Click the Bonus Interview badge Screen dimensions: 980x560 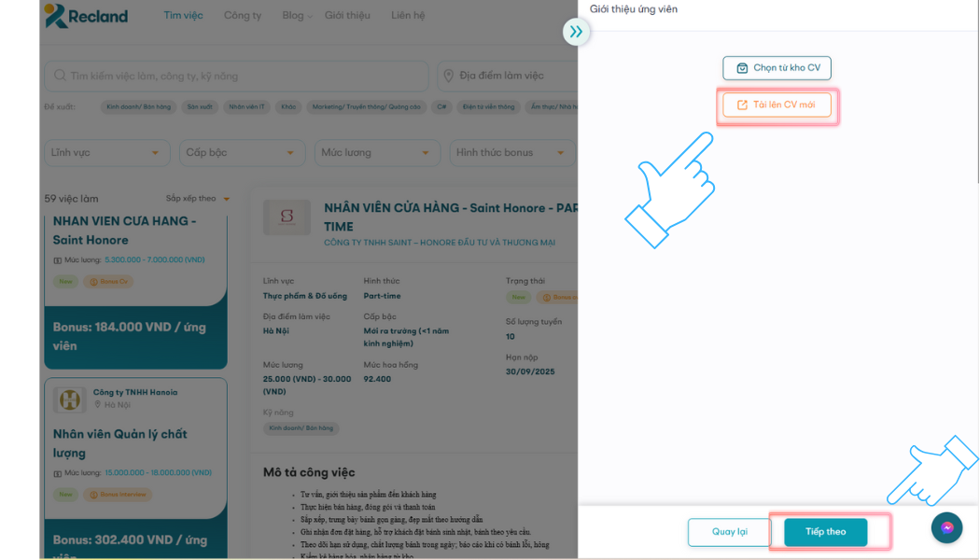pos(118,495)
